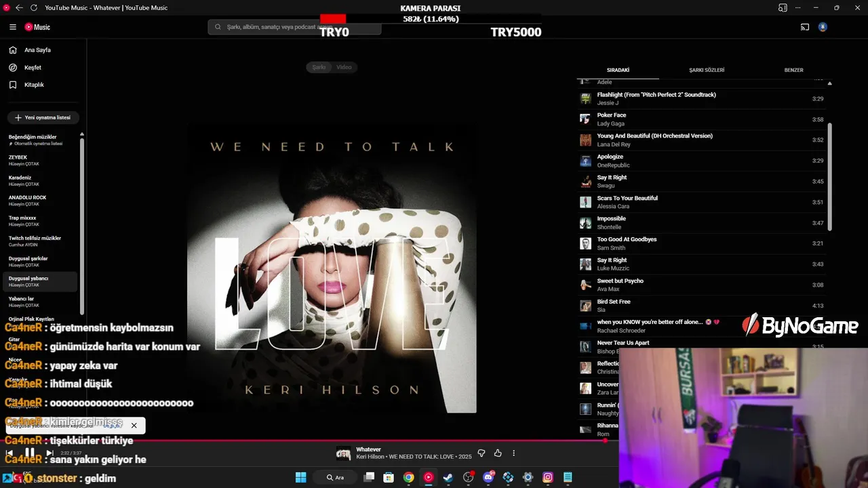Open Notepad from the taskbar
The image size is (868, 488).
(568, 477)
